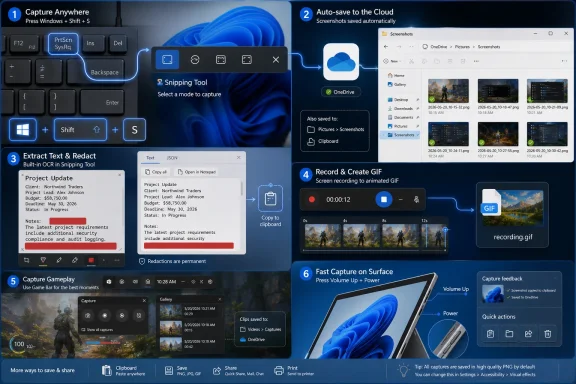Open the recording.gif file
Viewport: 576px width, 384px height.
[513, 215]
